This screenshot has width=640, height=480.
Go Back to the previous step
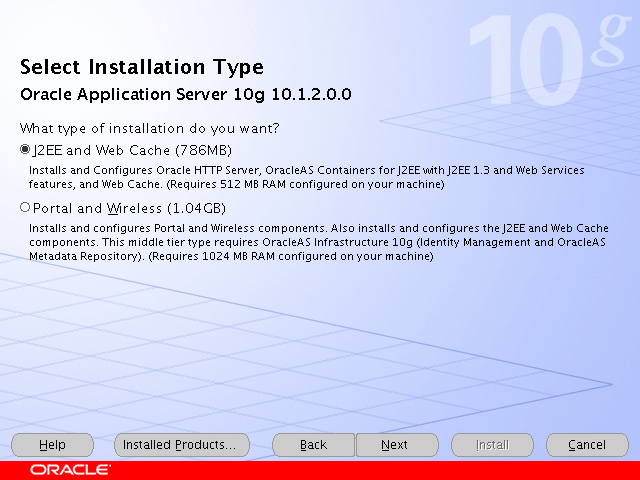click(313, 444)
